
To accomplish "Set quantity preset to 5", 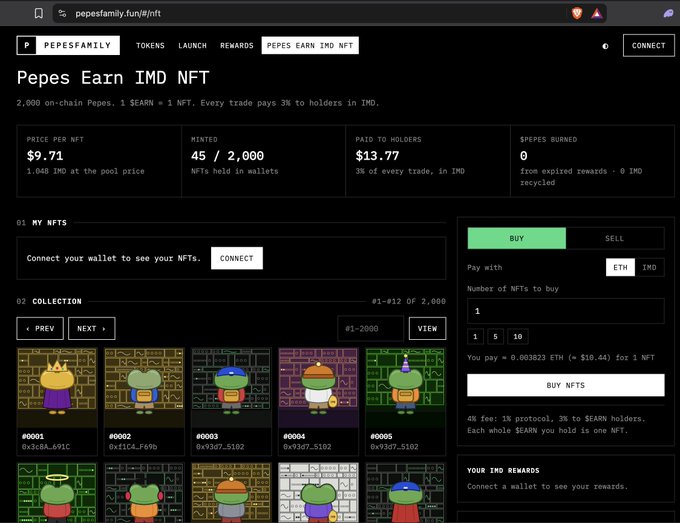I will pos(495,337).
